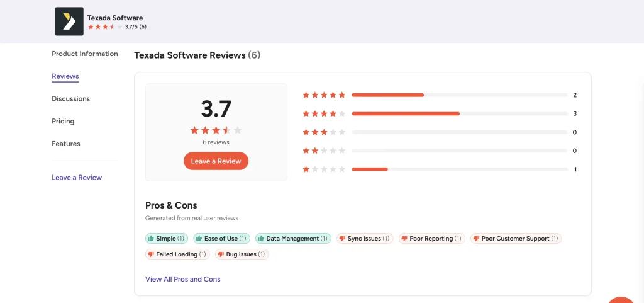Click the two-star rating row stars
The image size is (644, 303).
tap(324, 151)
